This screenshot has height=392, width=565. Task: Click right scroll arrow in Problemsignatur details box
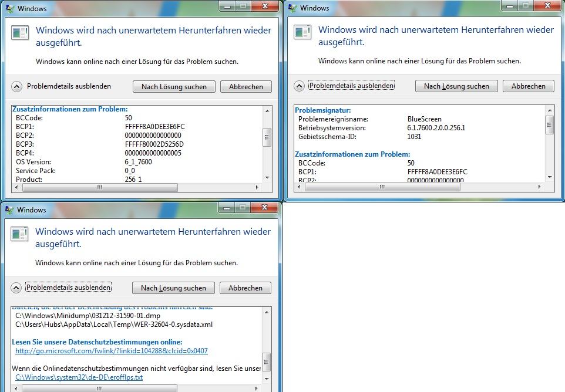(x=539, y=187)
